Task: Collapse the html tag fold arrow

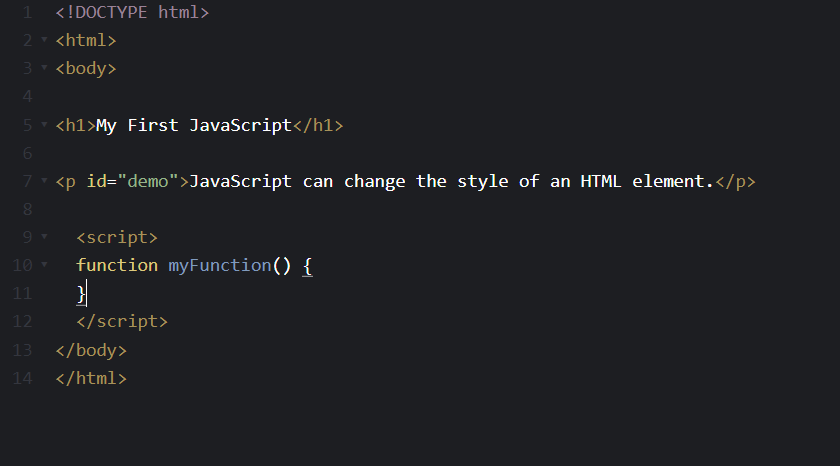Action: pos(44,41)
